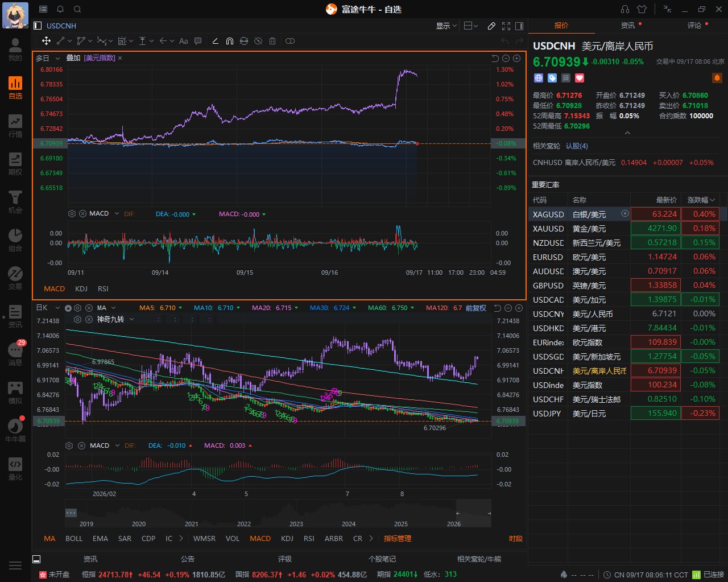Open the 认股(4) warrants link
Viewport: 728px width, 582px height.
point(577,146)
